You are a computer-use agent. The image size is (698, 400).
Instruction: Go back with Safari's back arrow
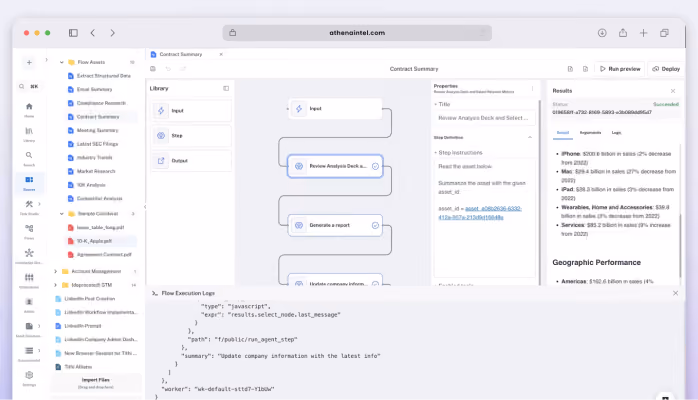tap(93, 33)
